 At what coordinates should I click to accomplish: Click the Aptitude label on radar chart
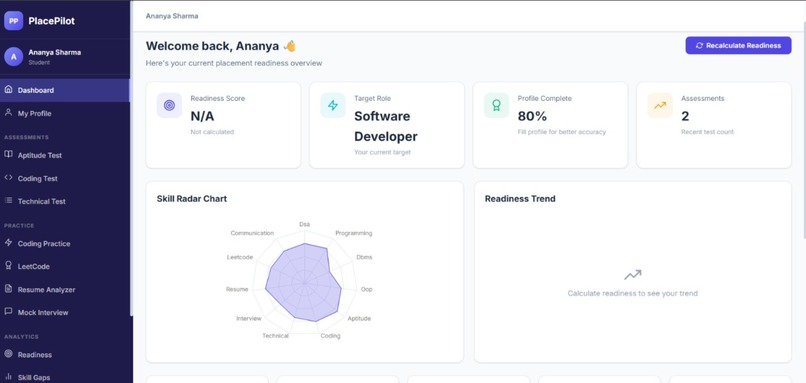[x=359, y=319]
